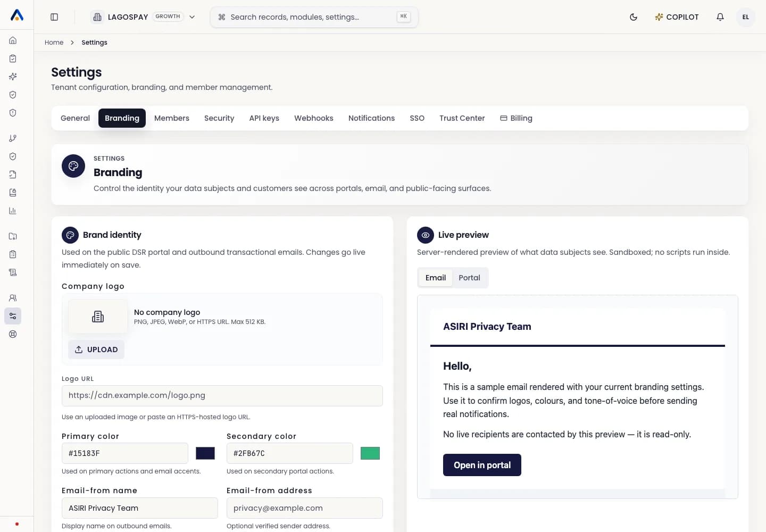Open the file-check document sidebar icon
766x532 pixels.
point(13,174)
